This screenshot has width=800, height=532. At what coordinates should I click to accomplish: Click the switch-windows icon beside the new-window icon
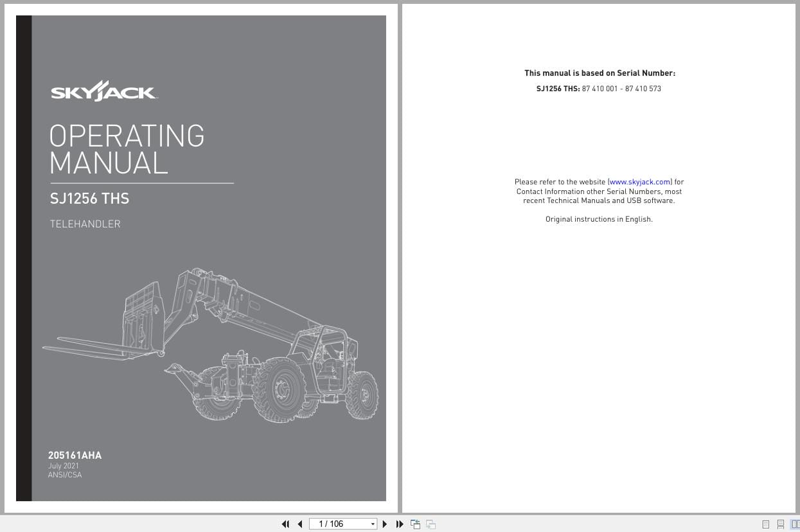tap(431, 524)
